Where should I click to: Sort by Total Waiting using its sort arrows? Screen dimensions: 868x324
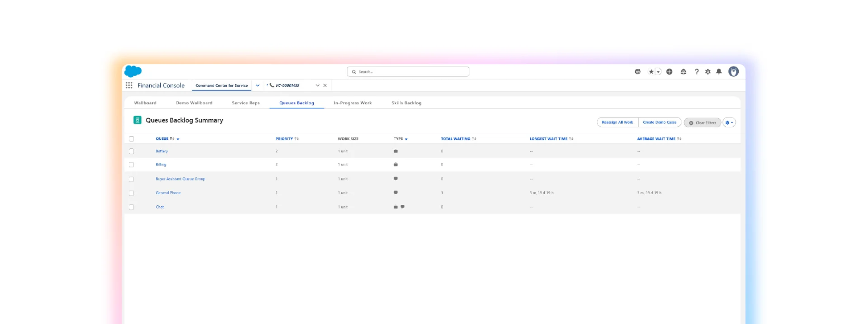(474, 139)
